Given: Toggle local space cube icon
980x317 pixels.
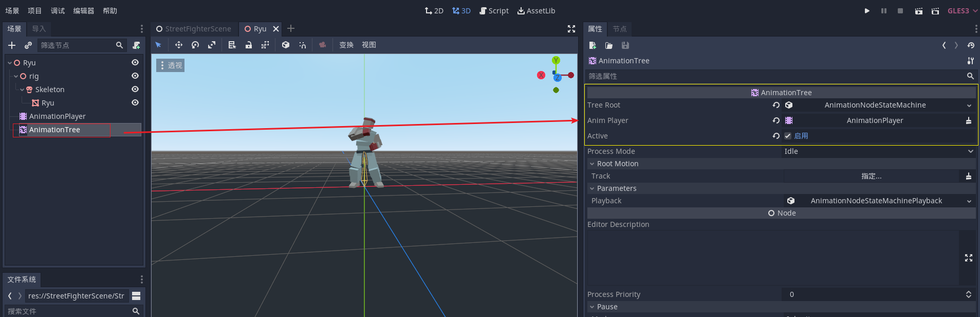Looking at the screenshot, I should point(286,45).
